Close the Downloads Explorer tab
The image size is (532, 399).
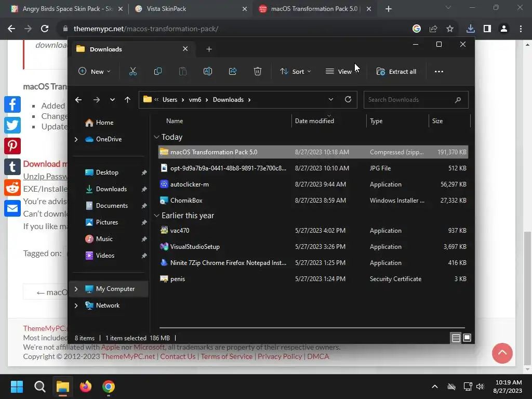click(185, 49)
